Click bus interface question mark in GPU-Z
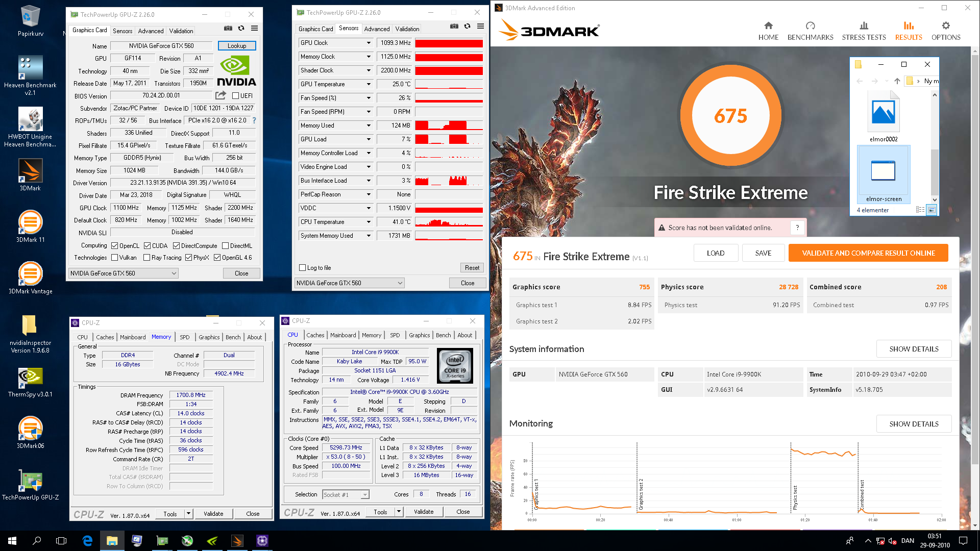The height and width of the screenshot is (551, 980). pyautogui.click(x=254, y=120)
